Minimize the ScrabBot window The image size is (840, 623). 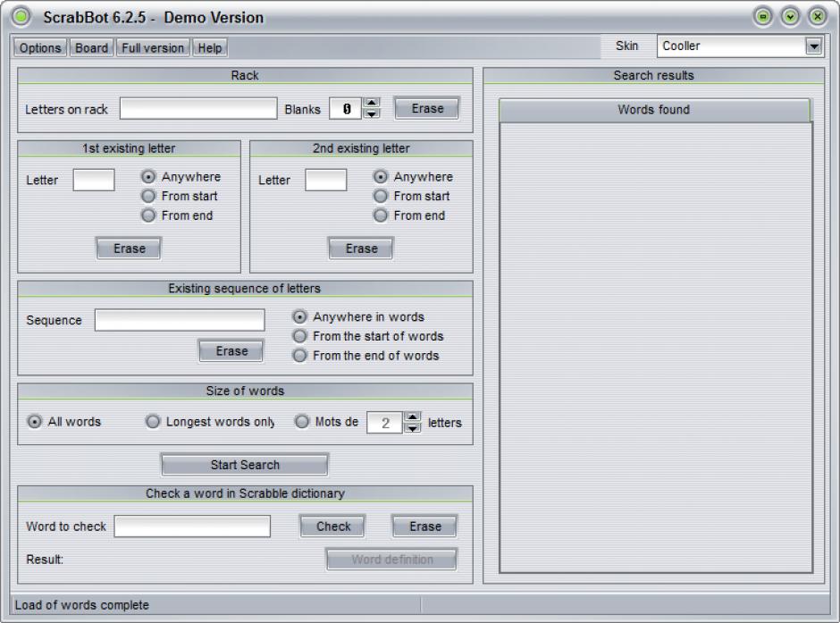coord(763,17)
